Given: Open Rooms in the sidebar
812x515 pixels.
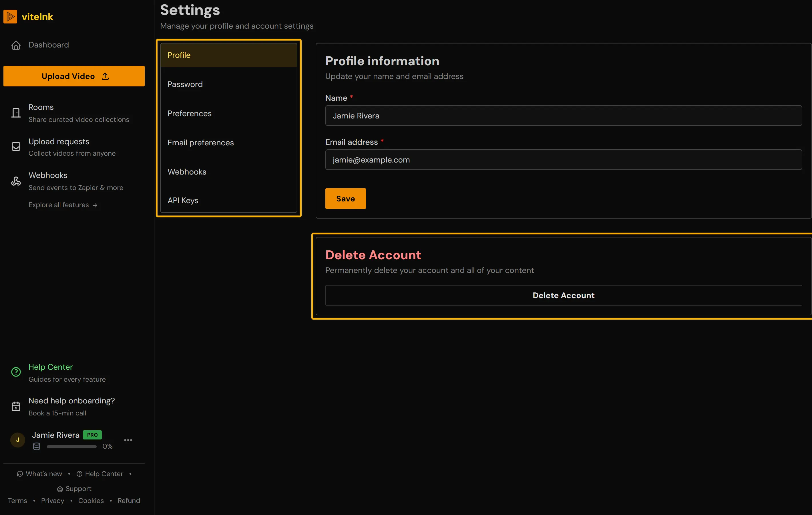Looking at the screenshot, I should pyautogui.click(x=74, y=113).
